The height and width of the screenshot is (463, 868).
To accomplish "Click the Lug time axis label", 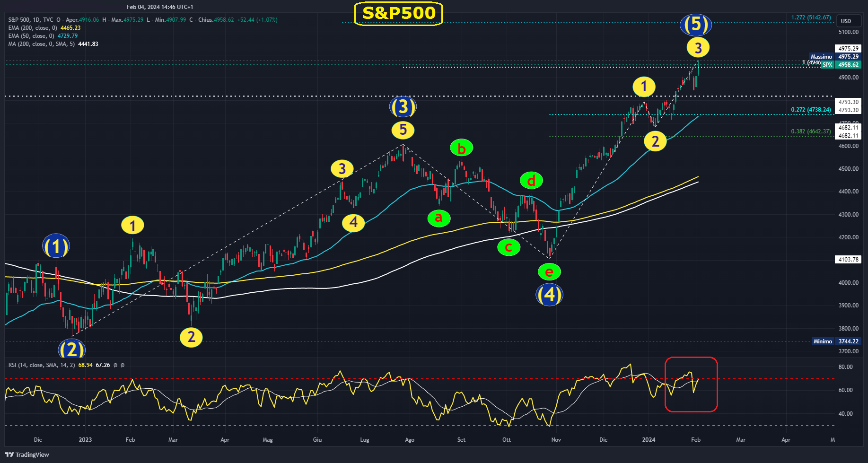I will (364, 440).
